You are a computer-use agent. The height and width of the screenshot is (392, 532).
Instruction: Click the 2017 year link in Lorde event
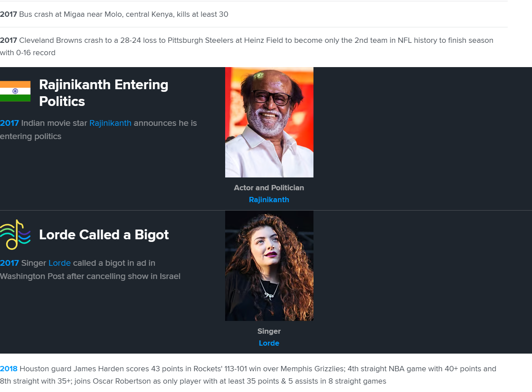point(9,263)
